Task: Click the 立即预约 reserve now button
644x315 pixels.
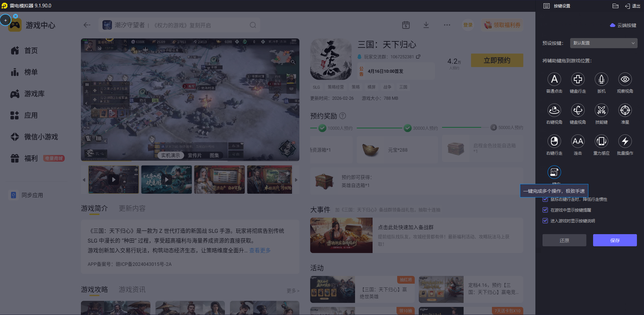Action: click(497, 60)
